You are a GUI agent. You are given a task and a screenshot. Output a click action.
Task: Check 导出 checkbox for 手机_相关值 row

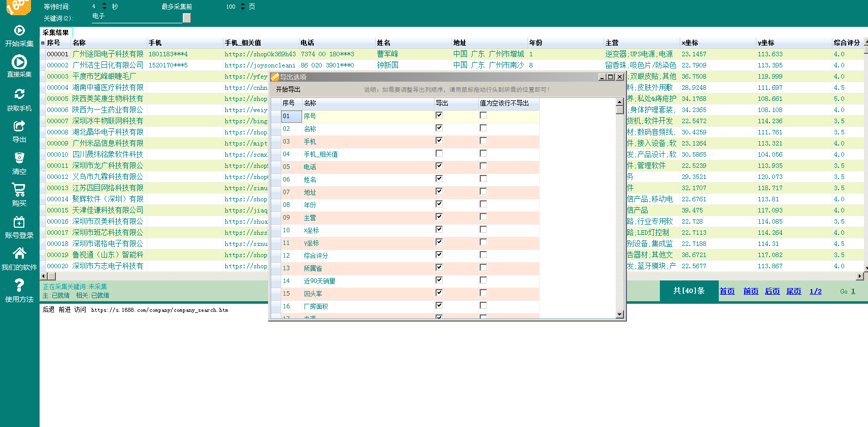click(x=439, y=153)
